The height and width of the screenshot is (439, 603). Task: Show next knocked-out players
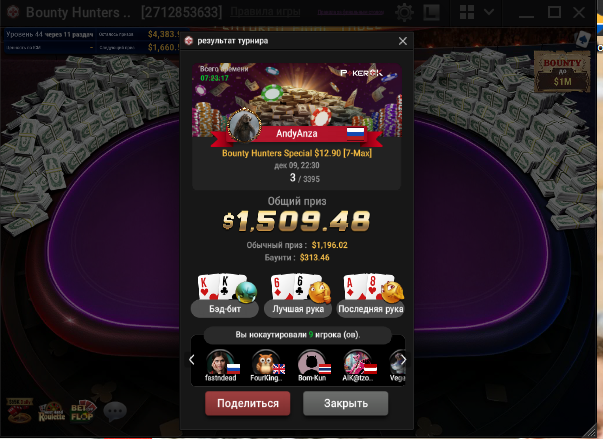coord(403,360)
